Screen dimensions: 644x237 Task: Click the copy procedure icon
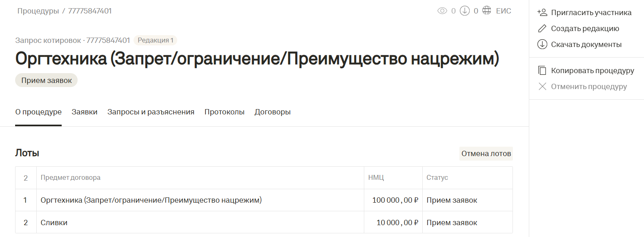point(542,71)
